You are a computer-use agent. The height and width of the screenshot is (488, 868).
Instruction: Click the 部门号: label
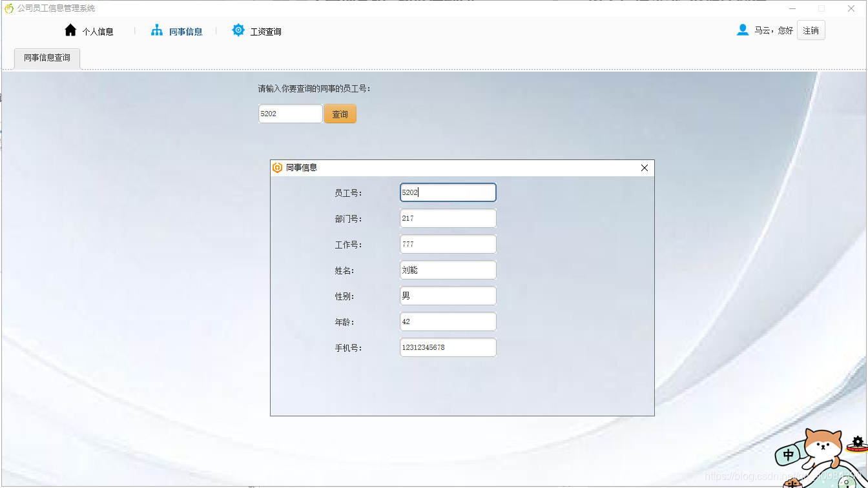click(348, 219)
